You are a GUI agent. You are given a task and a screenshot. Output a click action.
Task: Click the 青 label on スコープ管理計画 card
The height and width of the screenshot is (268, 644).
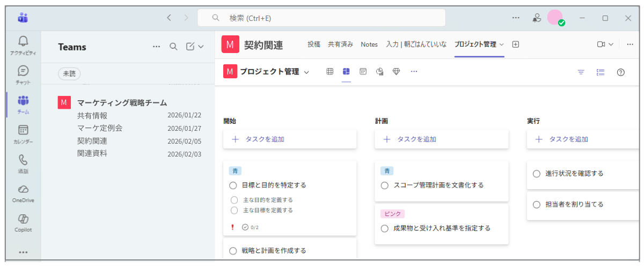[x=387, y=171]
